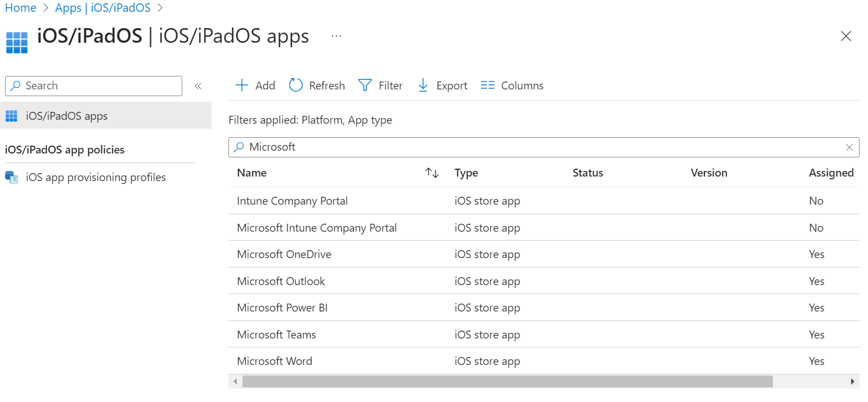868x402 pixels.
Task: Collapse the sidebar with the double chevron
Action: pos(198,85)
